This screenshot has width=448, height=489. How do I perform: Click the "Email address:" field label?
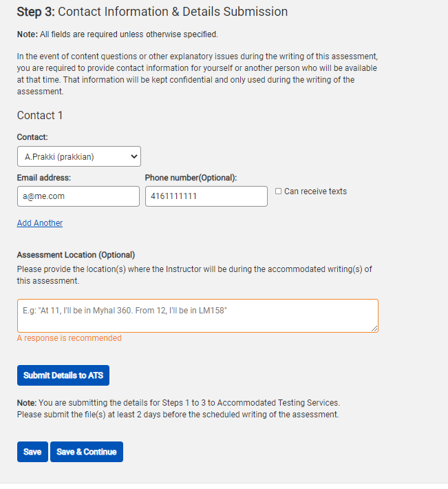(44, 178)
